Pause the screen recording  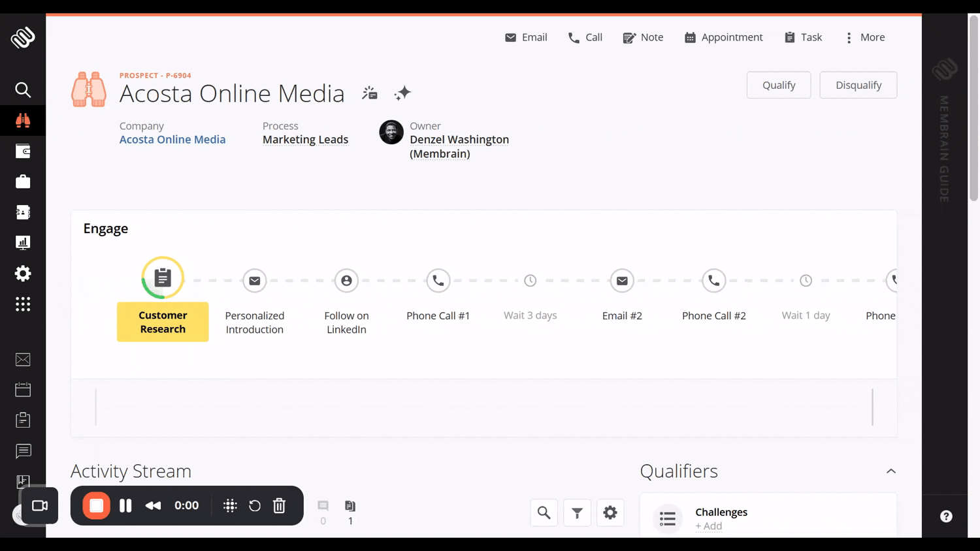click(125, 506)
